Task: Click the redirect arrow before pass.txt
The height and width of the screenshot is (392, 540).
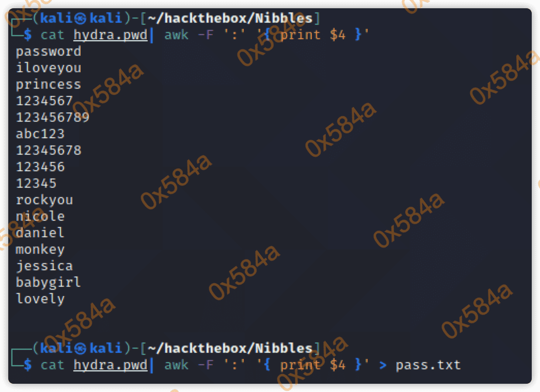Action: [383, 365]
